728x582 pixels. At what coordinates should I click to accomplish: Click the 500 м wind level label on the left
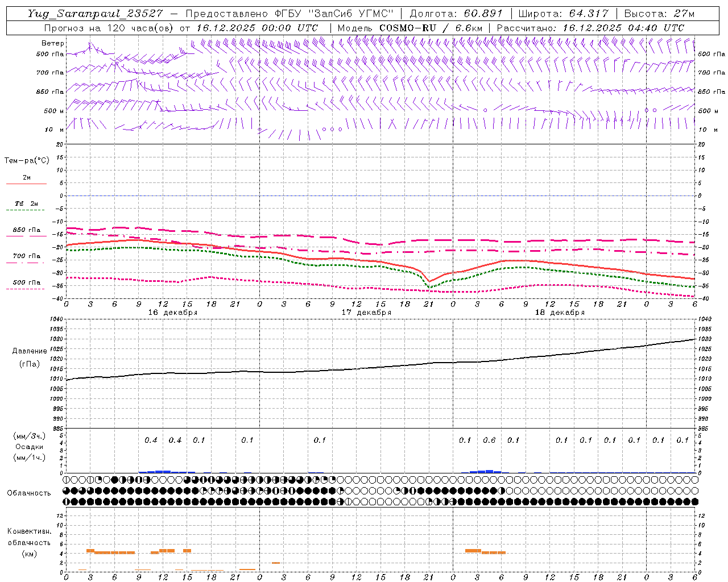[54, 111]
